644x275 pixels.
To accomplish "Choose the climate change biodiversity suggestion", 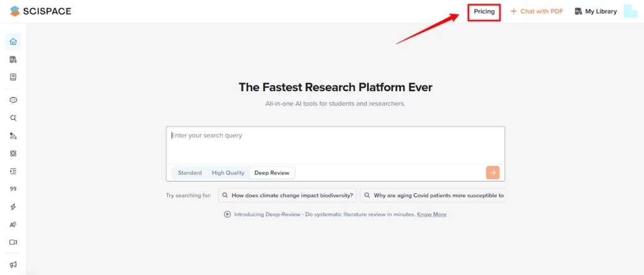I will pos(287,195).
